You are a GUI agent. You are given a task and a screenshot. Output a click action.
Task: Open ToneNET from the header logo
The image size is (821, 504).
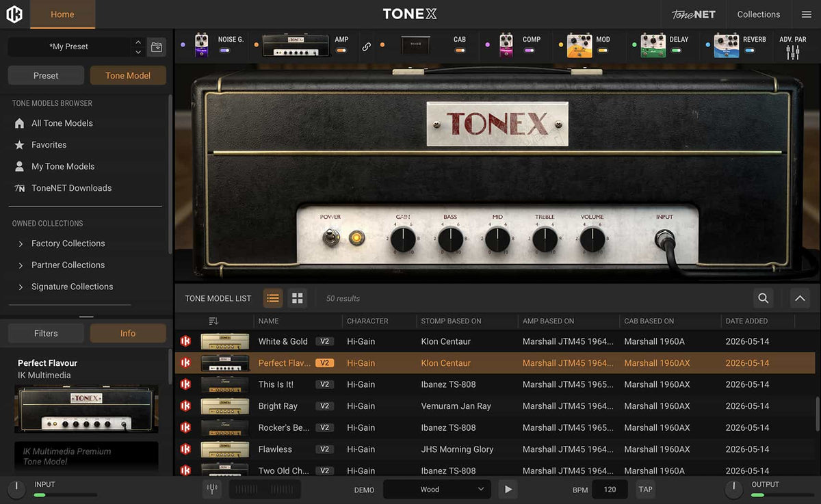click(x=693, y=14)
